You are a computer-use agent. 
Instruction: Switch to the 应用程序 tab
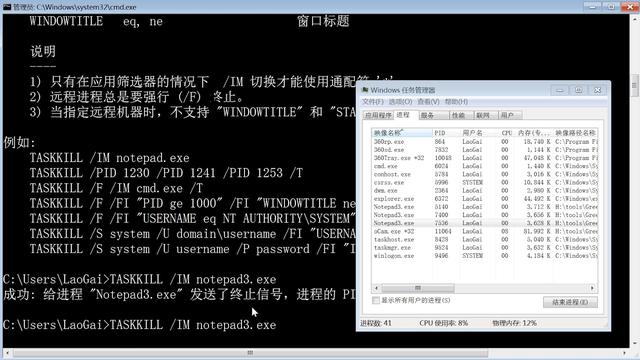tap(378, 116)
